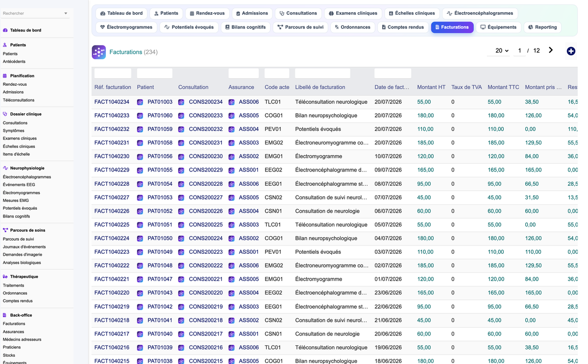Open invoice FACT1040234

click(x=112, y=102)
